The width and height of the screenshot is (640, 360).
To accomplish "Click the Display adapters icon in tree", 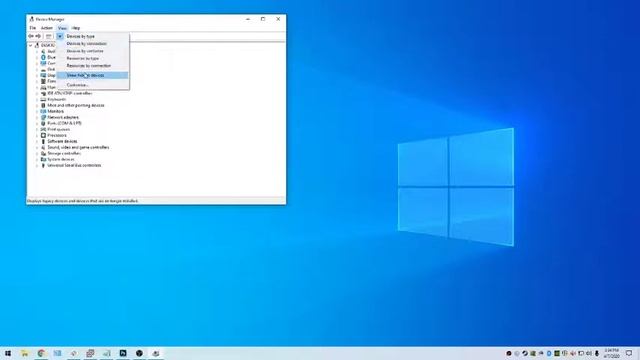I will [x=43, y=76].
